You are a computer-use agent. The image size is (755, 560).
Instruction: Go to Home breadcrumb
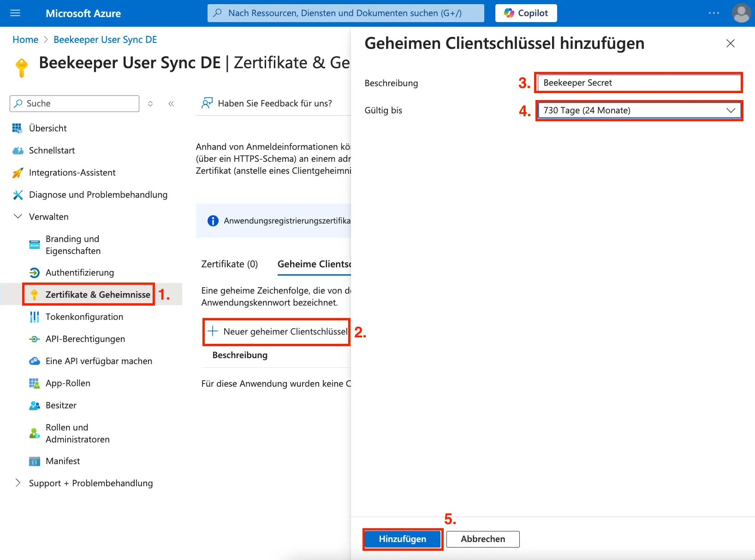[x=25, y=40]
